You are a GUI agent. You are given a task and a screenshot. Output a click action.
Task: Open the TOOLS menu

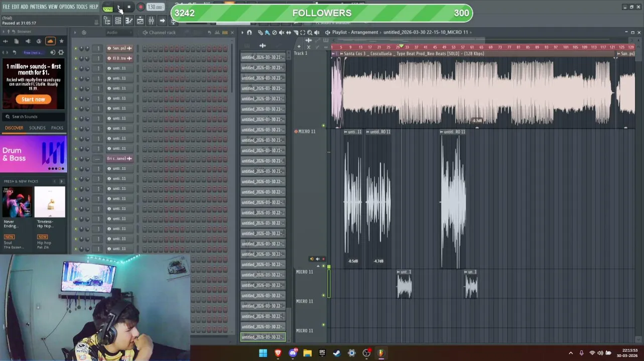82,7
